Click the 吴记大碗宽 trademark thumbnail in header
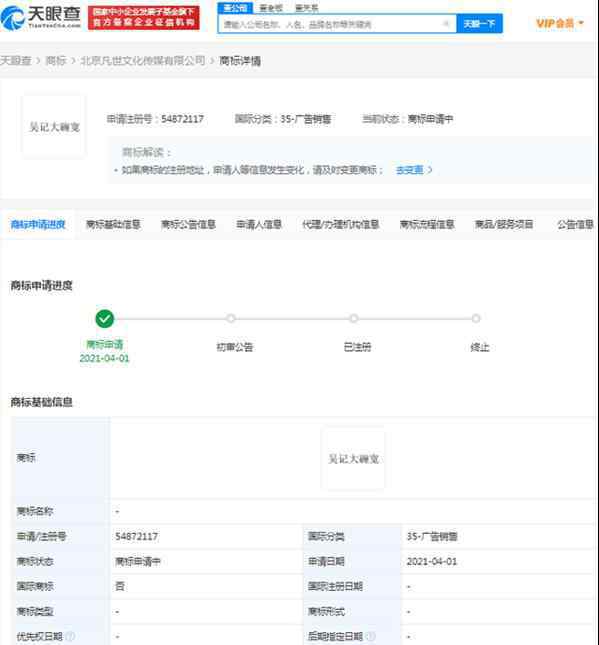The image size is (599, 645). pyautogui.click(x=54, y=127)
